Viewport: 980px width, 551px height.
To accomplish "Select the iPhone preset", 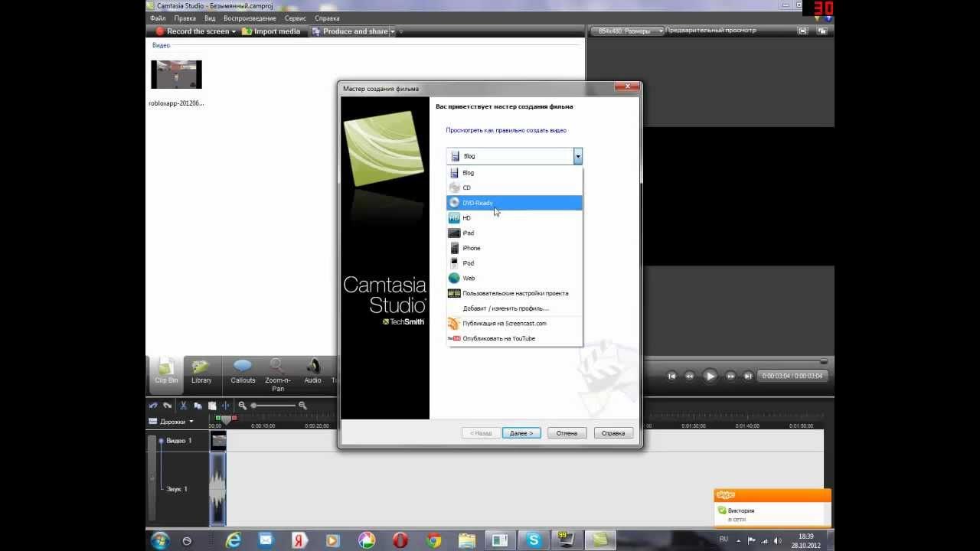I will pos(514,248).
